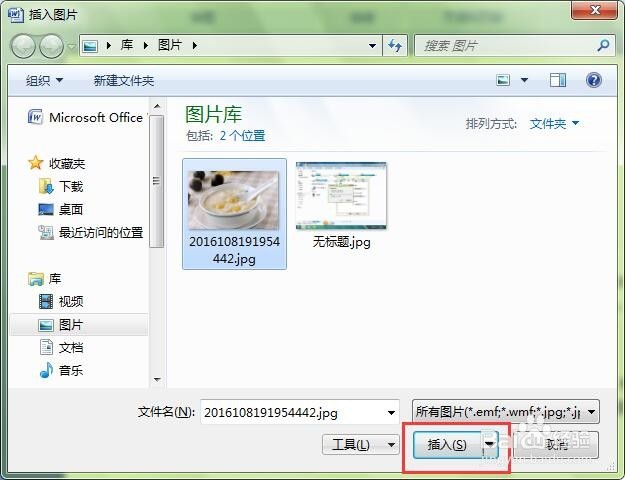Click 新建文件夹 button

(x=124, y=81)
